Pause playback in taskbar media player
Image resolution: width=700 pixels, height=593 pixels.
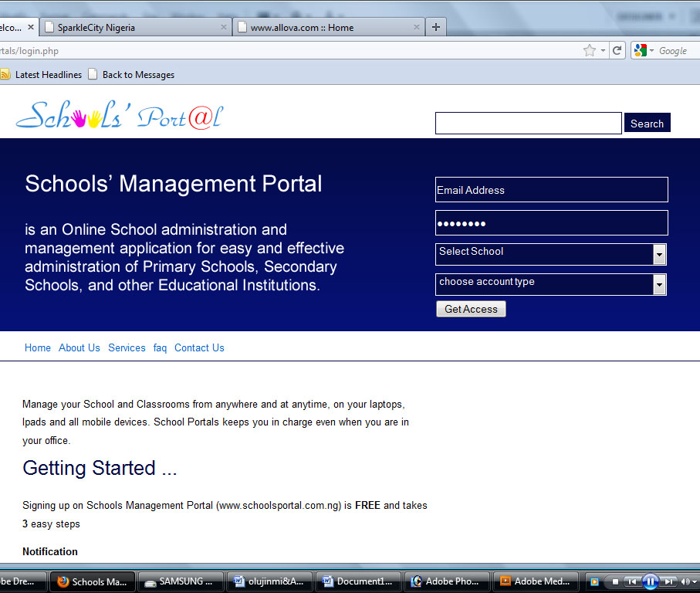(x=651, y=581)
